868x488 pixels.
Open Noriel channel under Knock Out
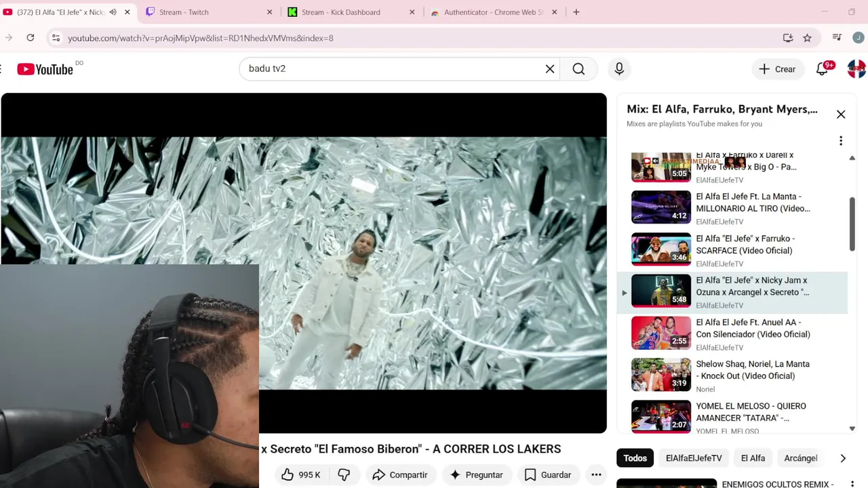point(705,390)
